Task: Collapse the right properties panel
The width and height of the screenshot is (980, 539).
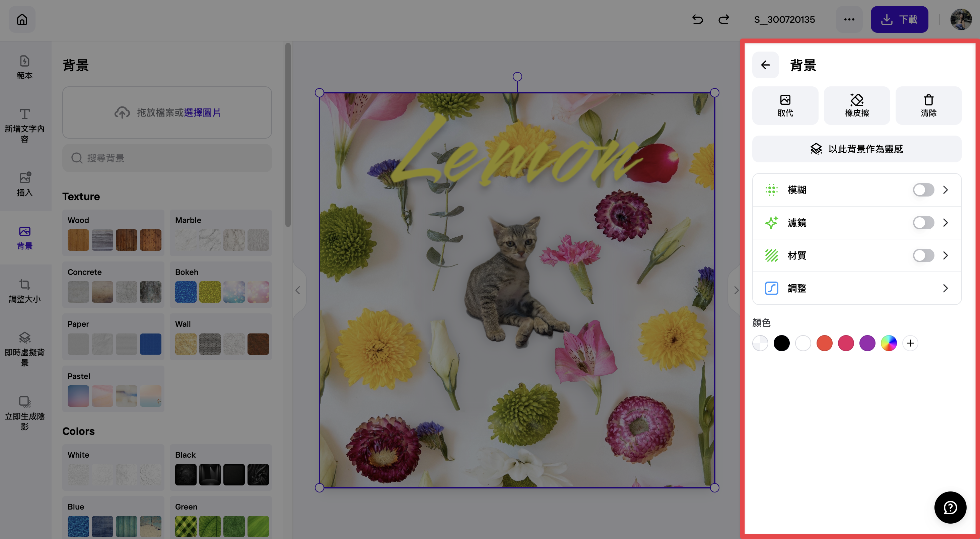Action: click(735, 290)
